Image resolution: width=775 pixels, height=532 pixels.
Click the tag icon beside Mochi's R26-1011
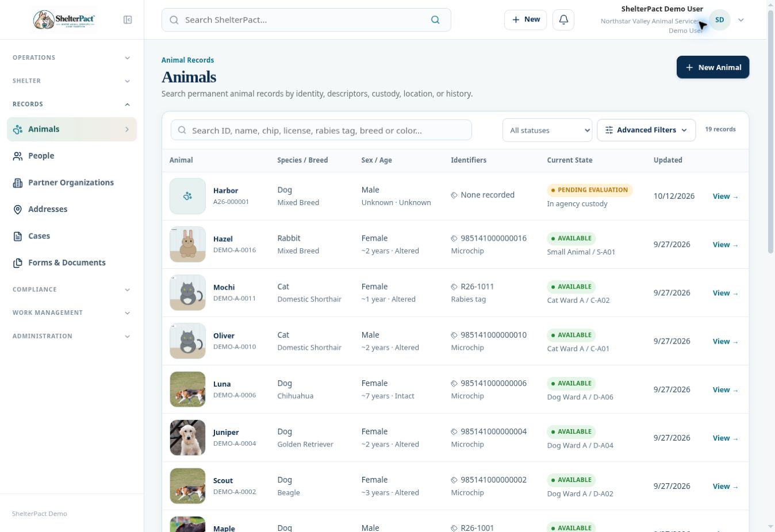(x=454, y=287)
